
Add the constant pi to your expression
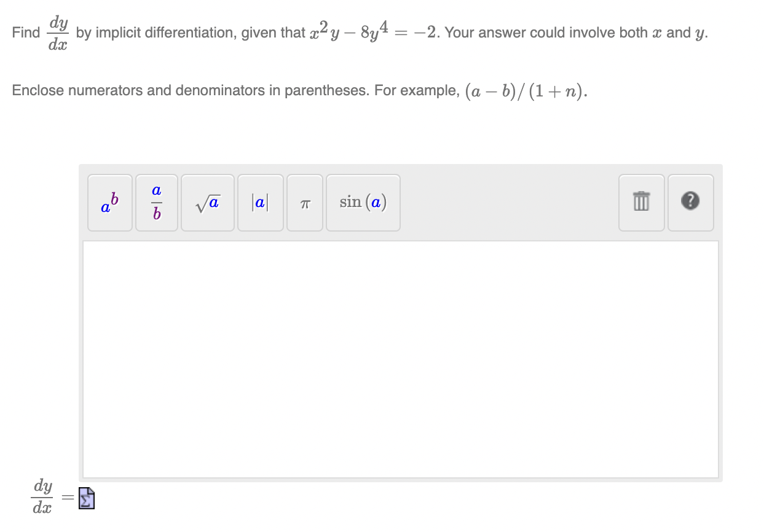pyautogui.click(x=304, y=203)
